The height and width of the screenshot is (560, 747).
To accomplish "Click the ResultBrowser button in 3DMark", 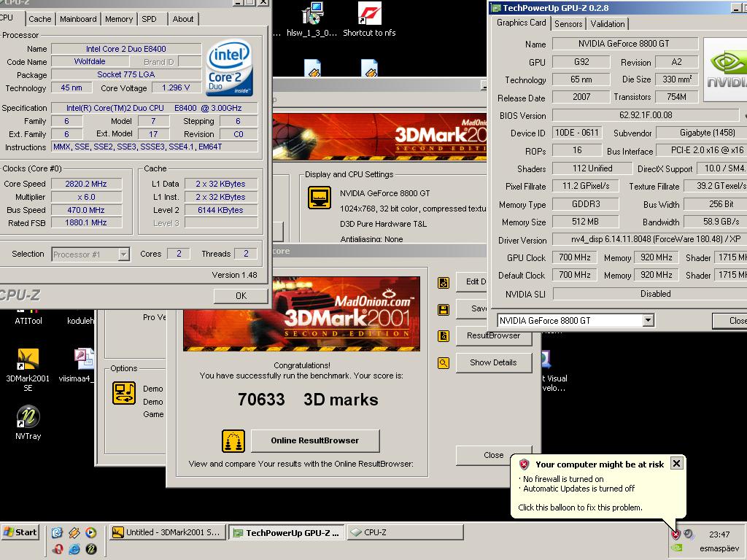I will [x=493, y=335].
